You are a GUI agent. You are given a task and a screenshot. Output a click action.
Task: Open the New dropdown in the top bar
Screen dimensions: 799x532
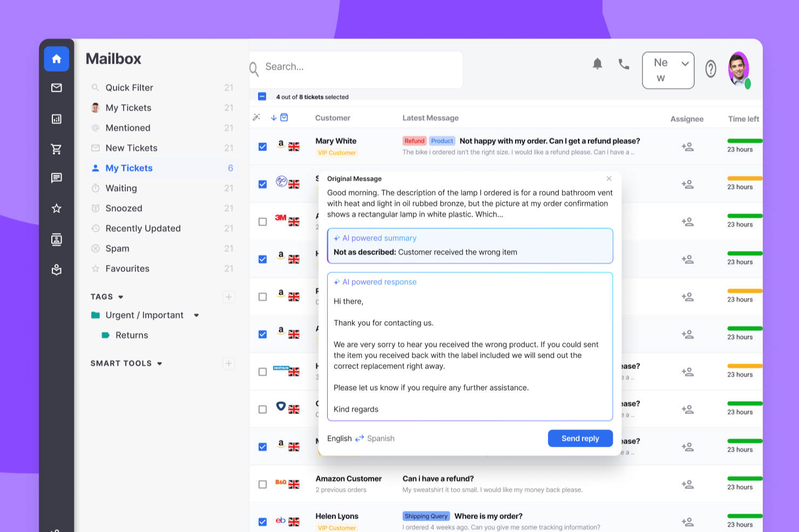point(668,70)
